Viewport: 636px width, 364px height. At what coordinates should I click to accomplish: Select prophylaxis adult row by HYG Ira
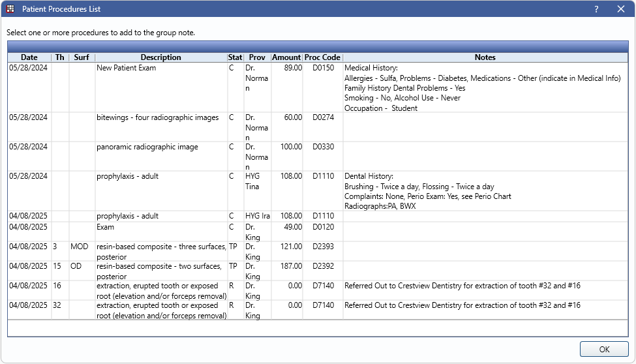tap(128, 216)
